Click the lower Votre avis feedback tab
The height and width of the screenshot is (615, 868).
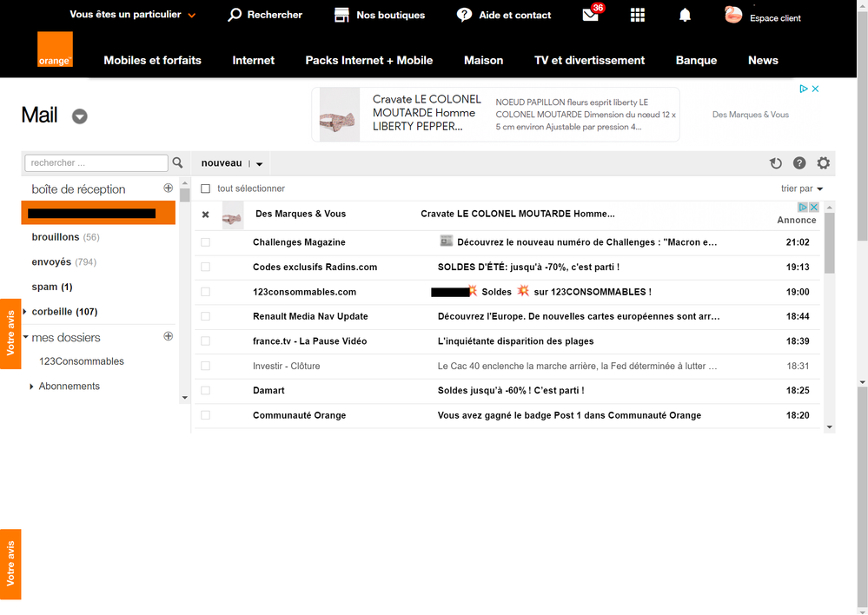[x=10, y=564]
